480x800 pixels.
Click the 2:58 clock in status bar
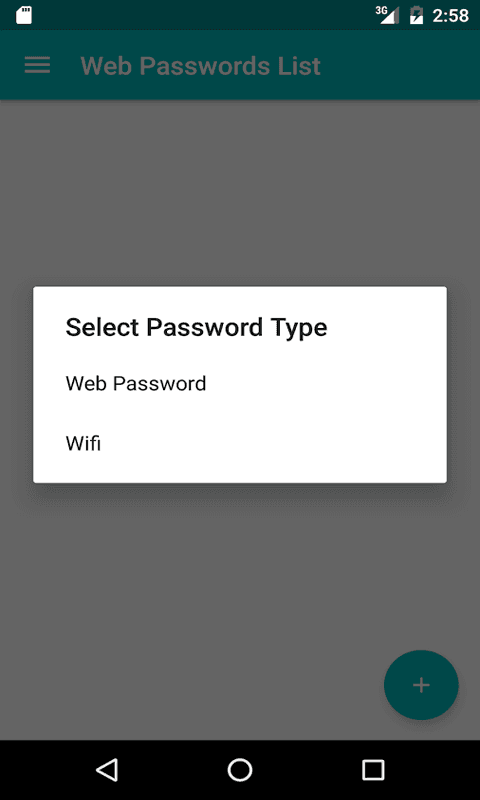point(450,16)
